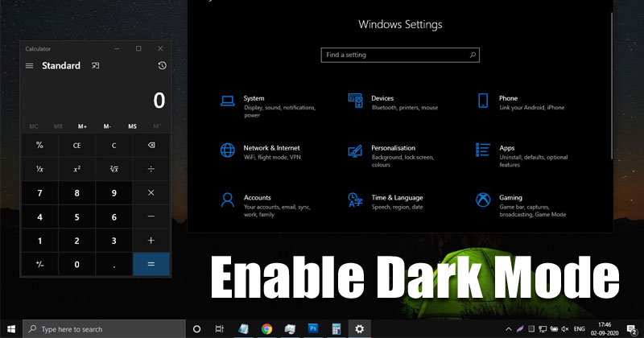The height and width of the screenshot is (338, 644).
Task: Open Task View on the taskbar
Action: 219,329
